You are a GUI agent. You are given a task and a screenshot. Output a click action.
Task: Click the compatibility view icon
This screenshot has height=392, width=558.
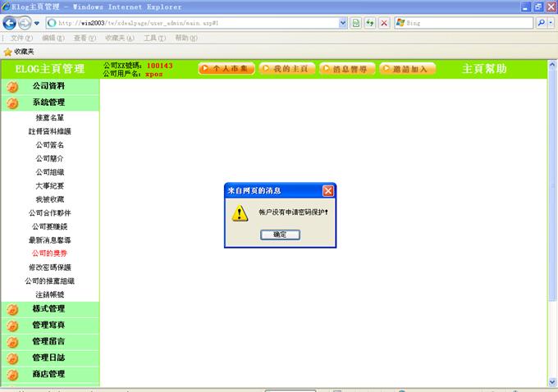coord(356,23)
